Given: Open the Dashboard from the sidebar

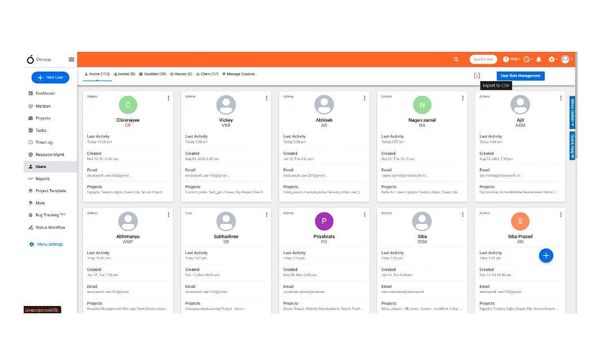Looking at the screenshot, I should [x=42, y=94].
